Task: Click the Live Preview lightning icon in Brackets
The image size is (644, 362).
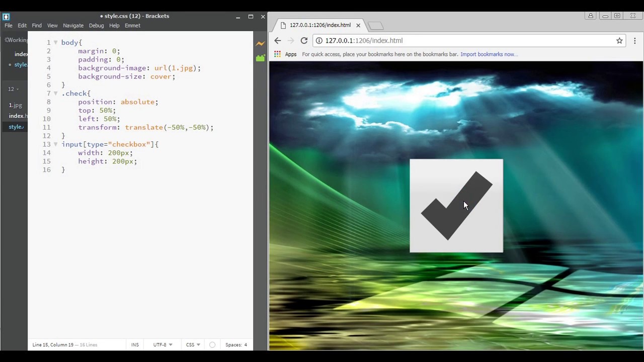Action: 260,44
